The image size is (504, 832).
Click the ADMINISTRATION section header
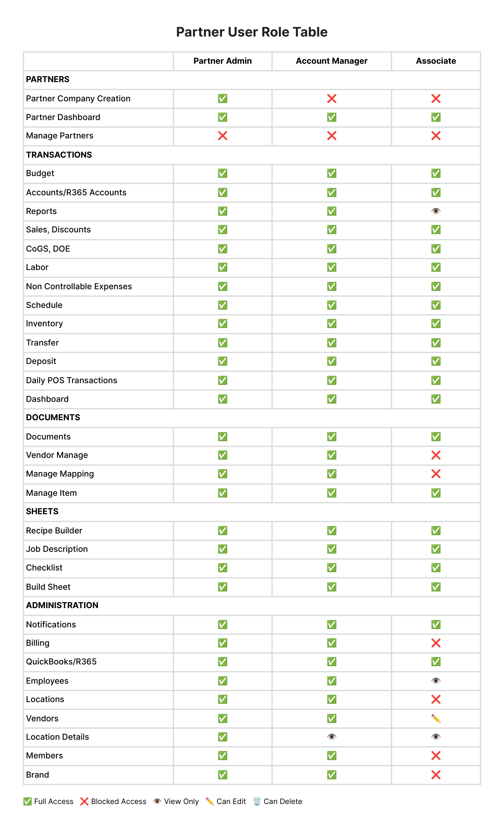click(x=62, y=605)
